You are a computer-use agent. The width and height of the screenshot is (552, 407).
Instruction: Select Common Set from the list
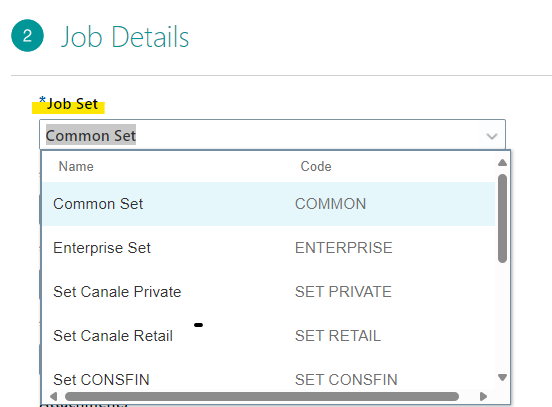click(269, 204)
